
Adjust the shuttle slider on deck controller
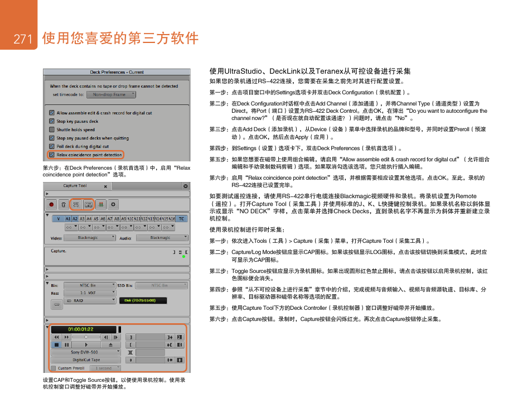coord(86,337)
